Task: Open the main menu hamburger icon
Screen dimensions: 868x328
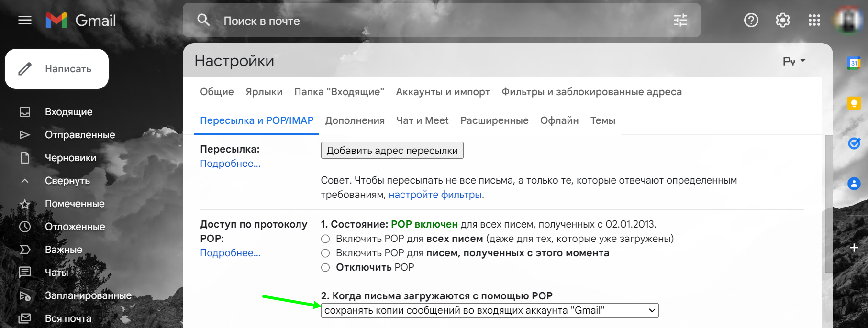Action: point(24,20)
